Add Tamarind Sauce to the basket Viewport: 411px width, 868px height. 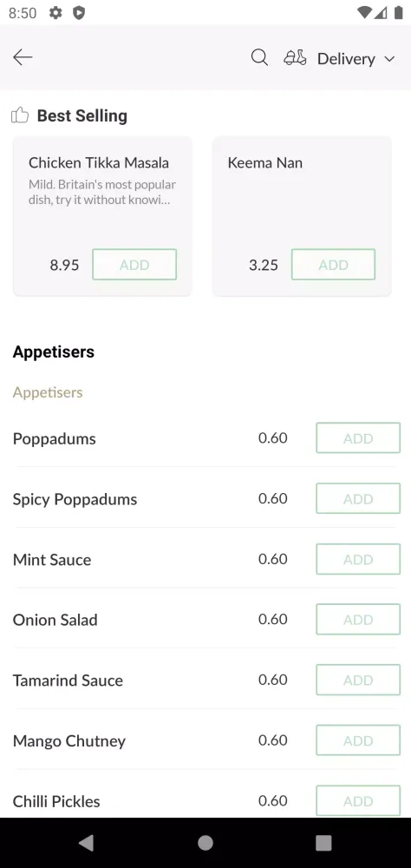click(x=358, y=680)
